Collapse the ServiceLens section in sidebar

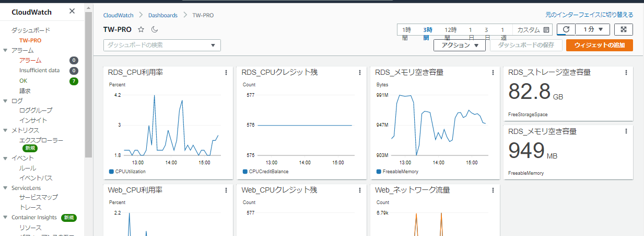[x=5, y=188]
